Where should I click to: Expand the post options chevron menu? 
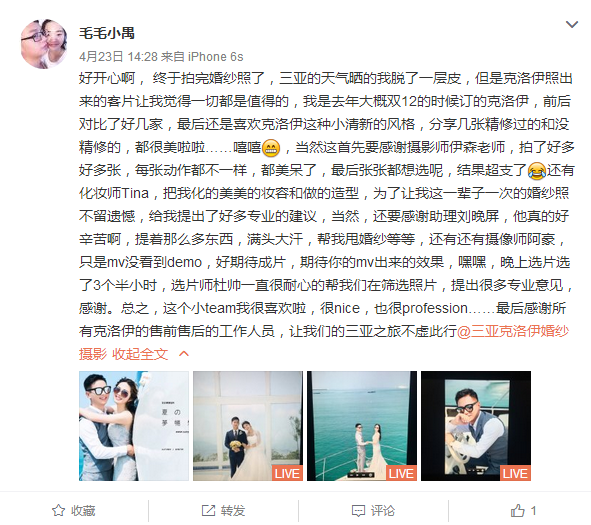click(x=572, y=25)
